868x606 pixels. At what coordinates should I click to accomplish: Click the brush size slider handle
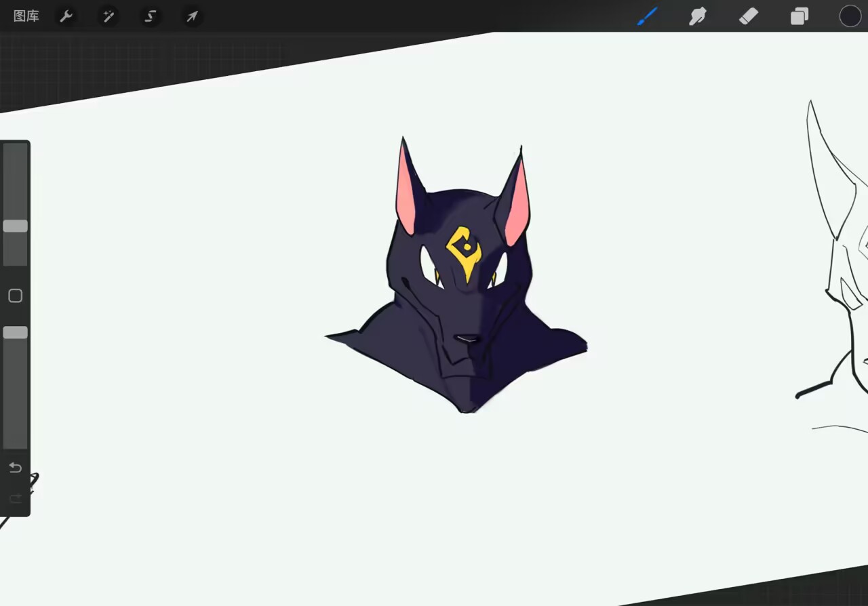(x=15, y=226)
